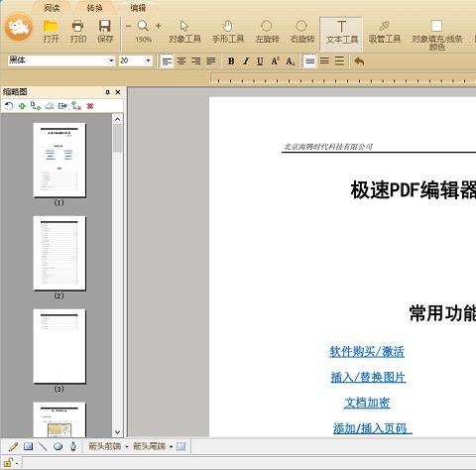Click the gray extract page icon
476x470 pixels.
click(50, 106)
